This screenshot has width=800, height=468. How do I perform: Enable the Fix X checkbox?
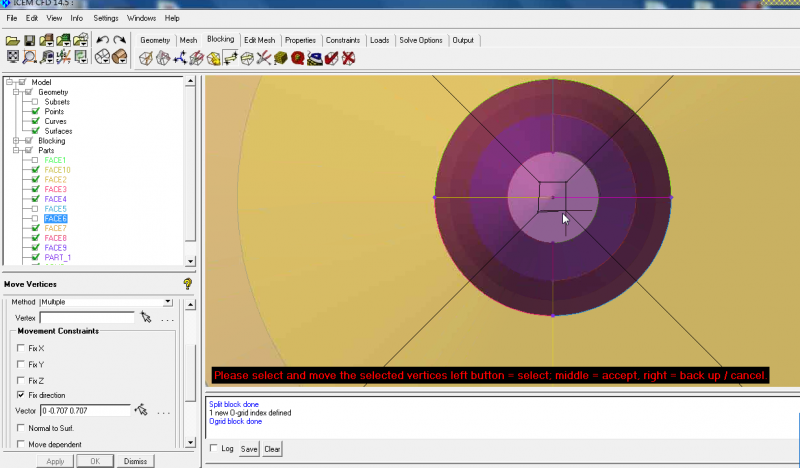(x=22, y=347)
